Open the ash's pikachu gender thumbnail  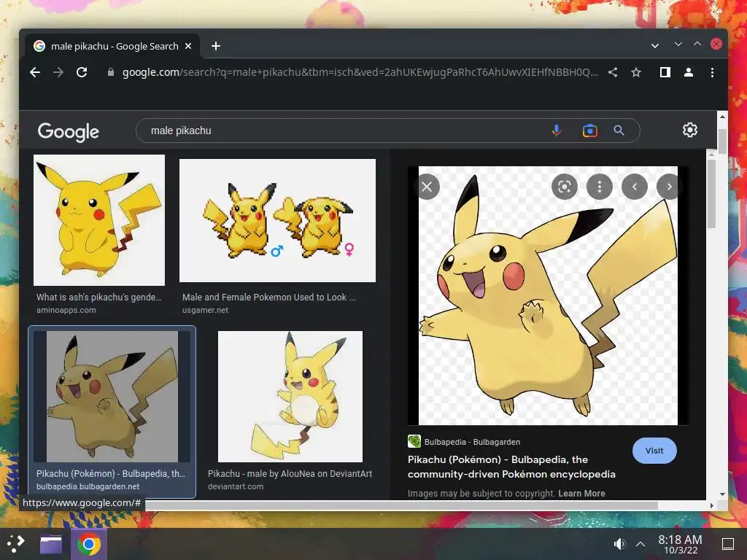tap(99, 220)
